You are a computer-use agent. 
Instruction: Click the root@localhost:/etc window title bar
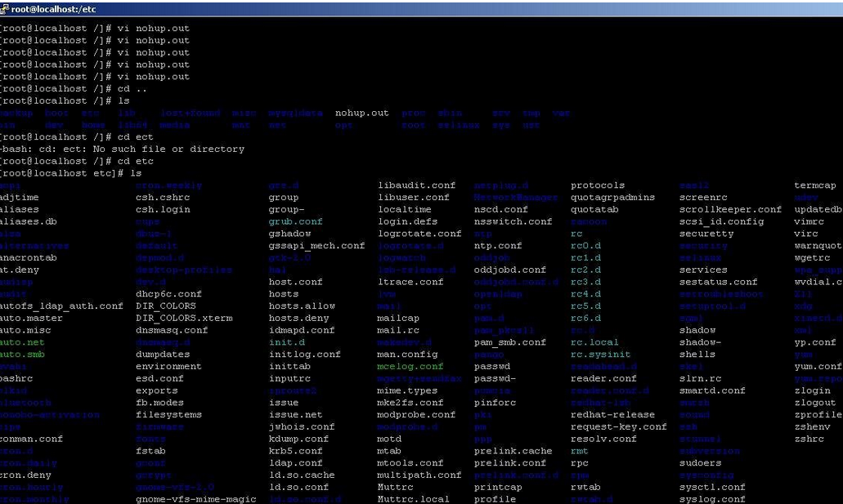tap(409, 8)
